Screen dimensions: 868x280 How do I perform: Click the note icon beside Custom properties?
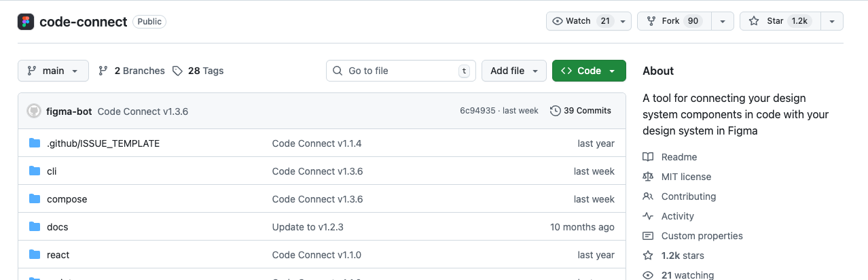tap(648, 236)
